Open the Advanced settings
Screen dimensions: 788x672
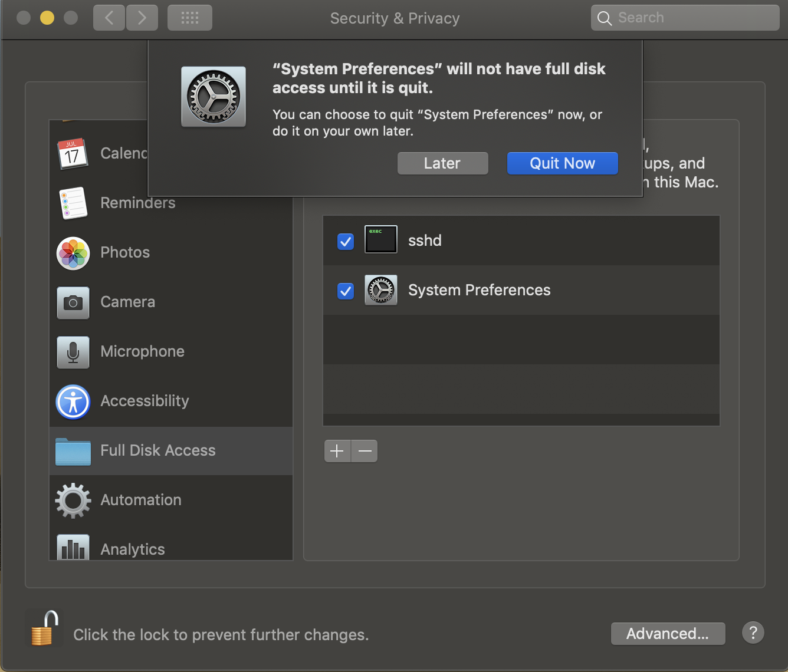(668, 634)
